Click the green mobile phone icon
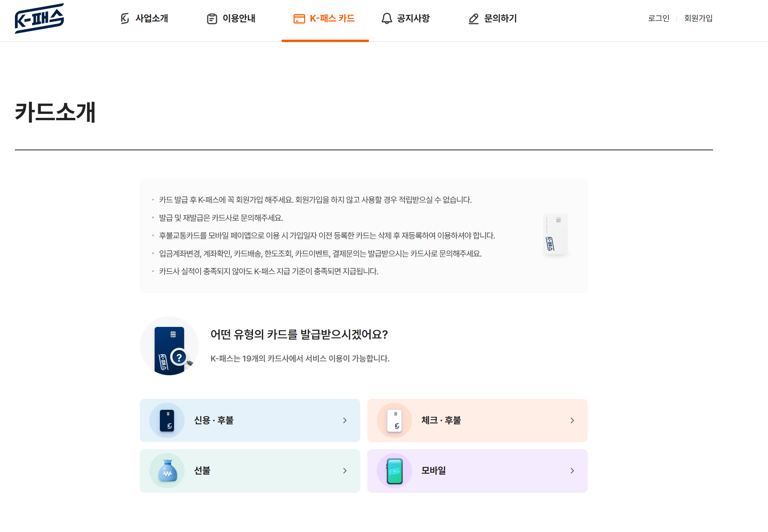 (394, 471)
